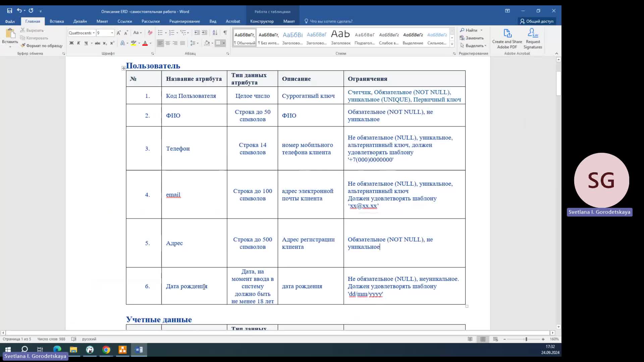The width and height of the screenshot is (644, 362).
Task: Save the document with the floppy disk icon
Action: [10, 11]
